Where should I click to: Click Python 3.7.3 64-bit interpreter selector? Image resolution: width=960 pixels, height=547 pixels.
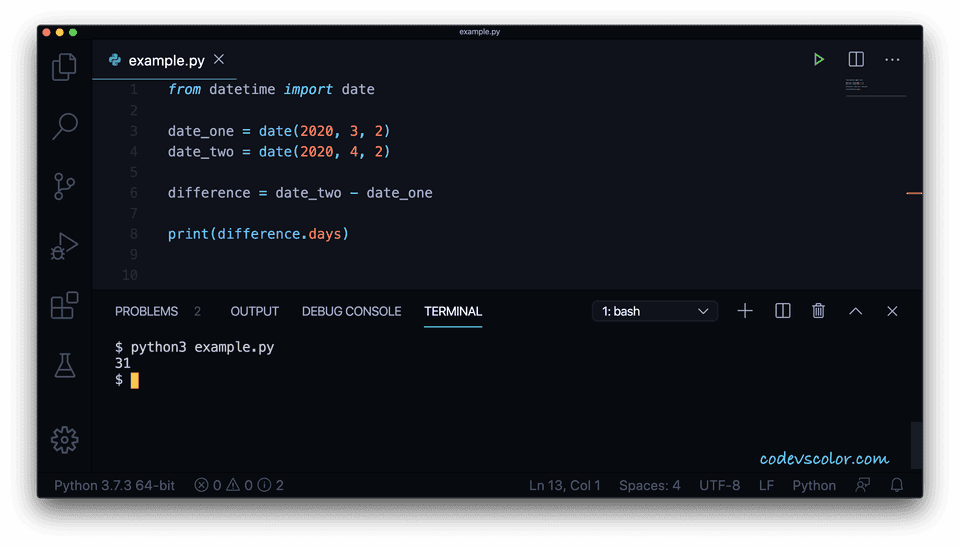(114, 485)
